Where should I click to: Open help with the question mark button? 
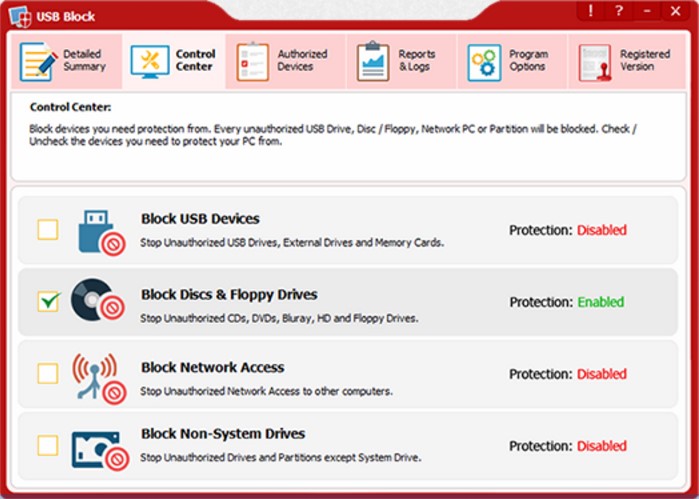tap(618, 11)
